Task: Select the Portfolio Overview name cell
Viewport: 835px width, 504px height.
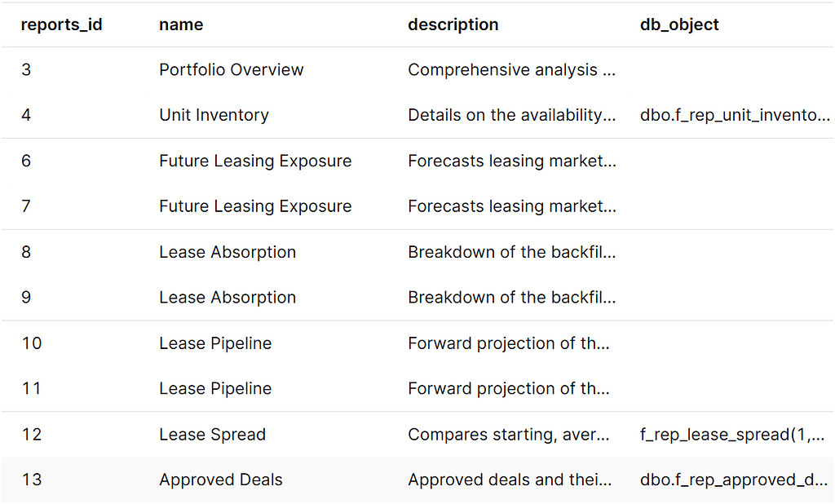Action: coord(231,70)
